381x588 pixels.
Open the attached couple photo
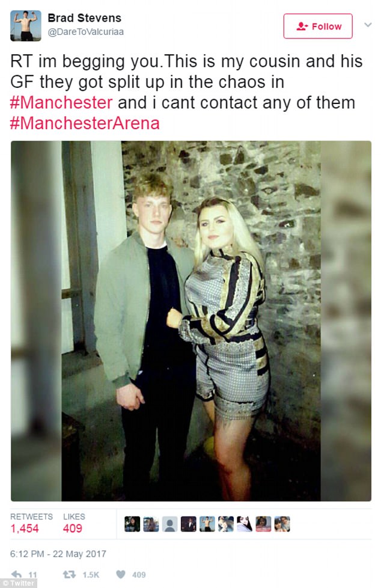click(191, 321)
